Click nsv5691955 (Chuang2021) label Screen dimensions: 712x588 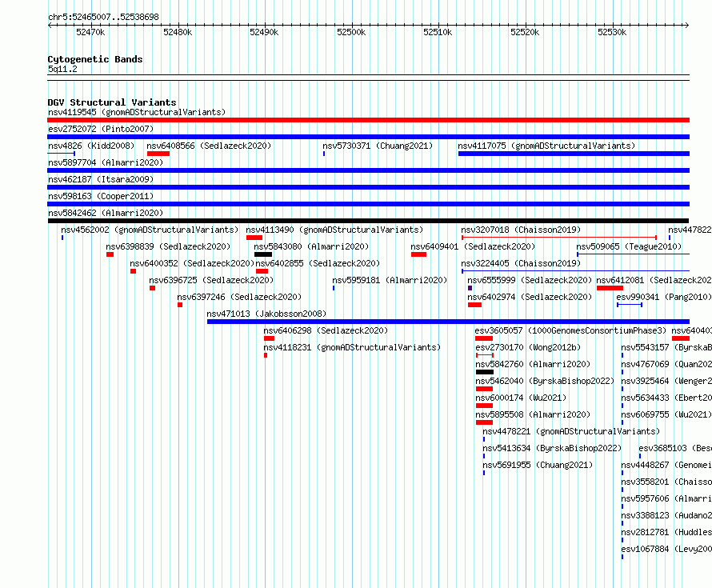pyautogui.click(x=538, y=465)
